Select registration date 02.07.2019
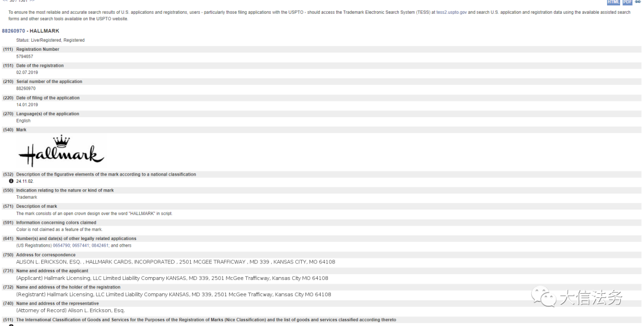Screen dimensions: 644x326 click(27, 72)
